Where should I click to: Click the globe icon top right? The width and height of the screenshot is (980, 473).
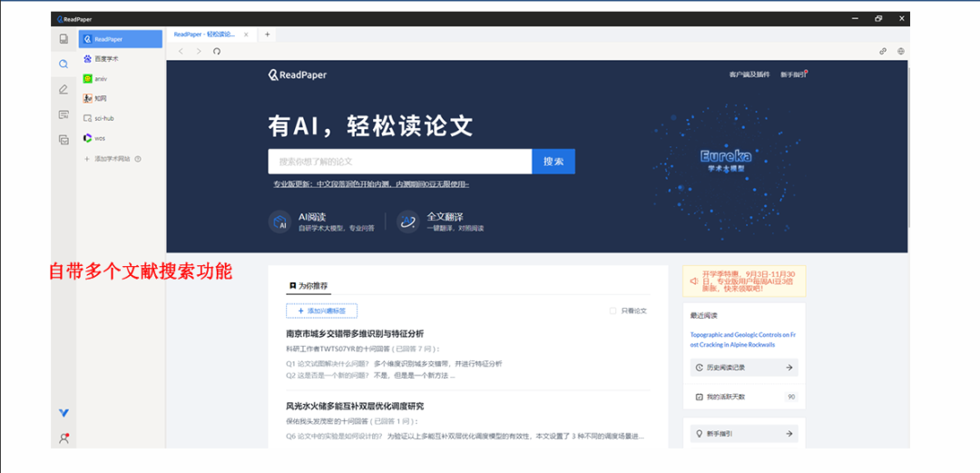tap(901, 52)
